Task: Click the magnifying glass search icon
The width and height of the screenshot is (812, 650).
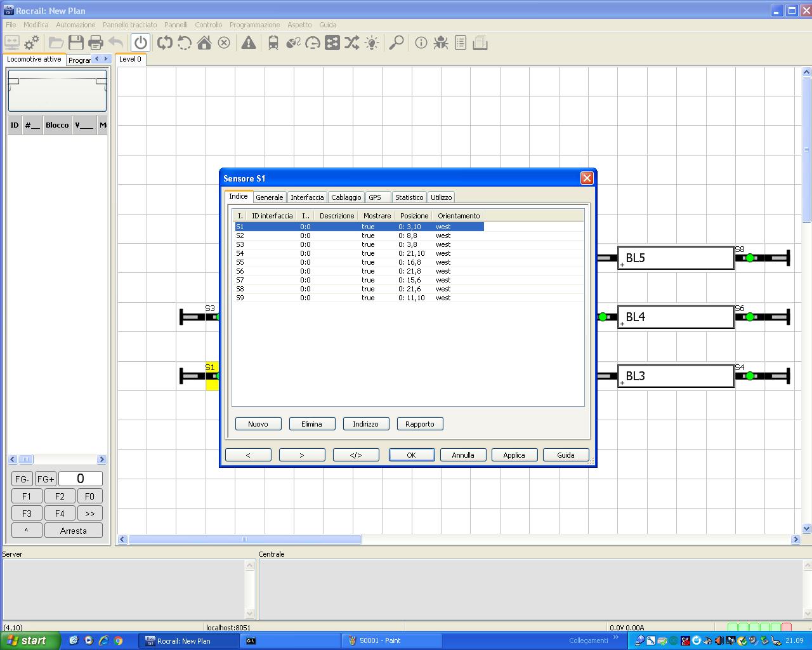Action: pyautogui.click(x=396, y=43)
